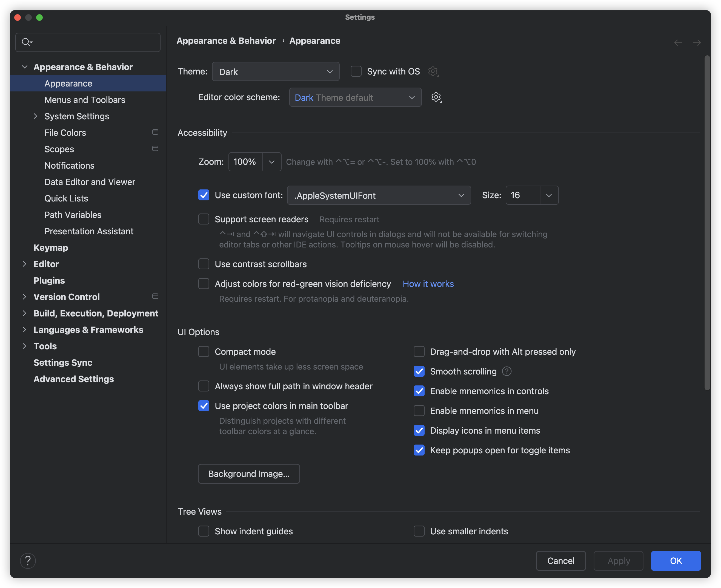Image resolution: width=721 pixels, height=588 pixels.
Task: Enable Sync with OS checkbox
Action: coord(356,71)
